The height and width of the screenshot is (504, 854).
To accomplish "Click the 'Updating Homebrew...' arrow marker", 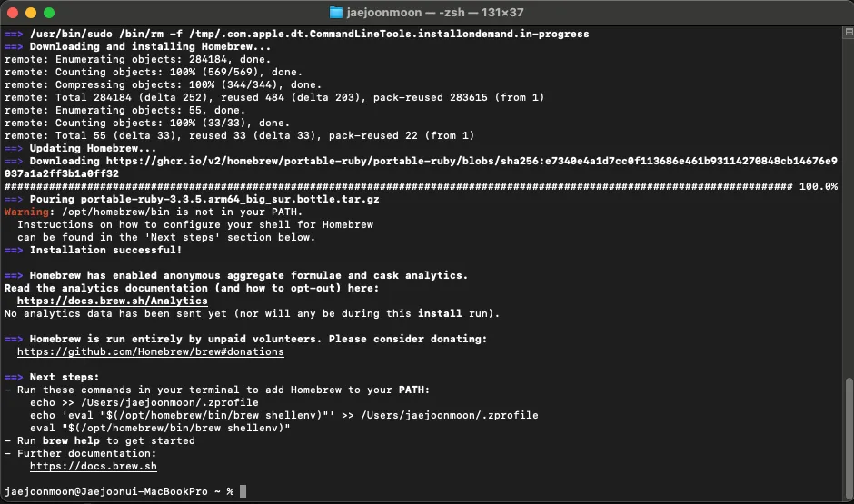I will [14, 149].
